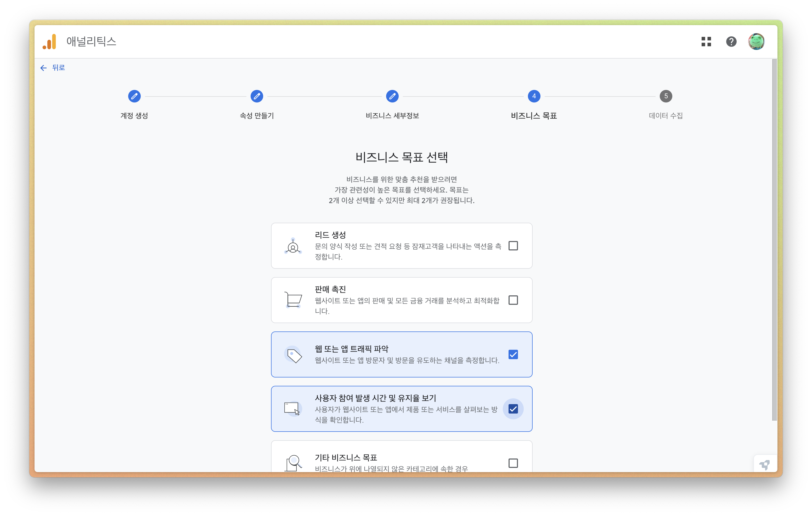
Task: Click the tag icon for traffic card
Action: pyautogui.click(x=294, y=355)
